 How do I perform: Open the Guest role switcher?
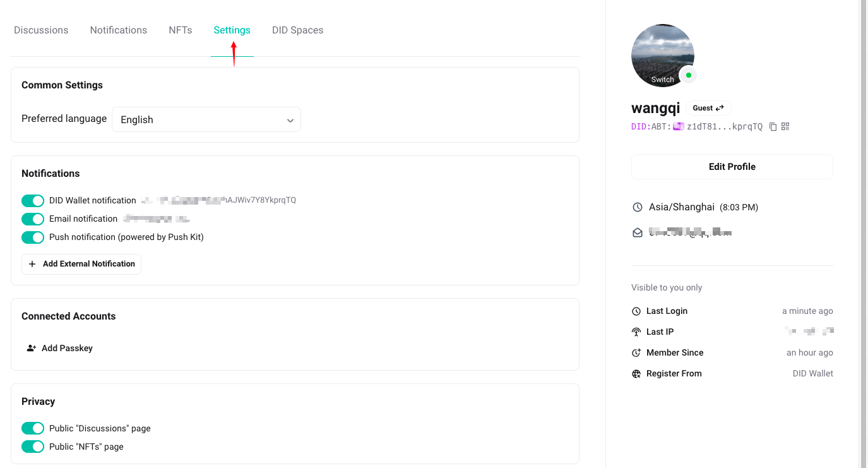(x=708, y=108)
